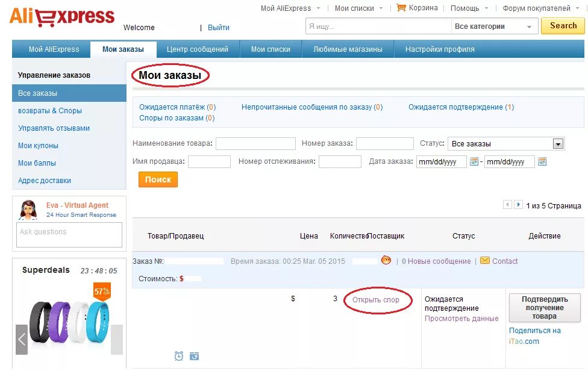The image size is (588, 371).
Task: Open Адрес доставки in the sidebar
Action: (x=45, y=180)
